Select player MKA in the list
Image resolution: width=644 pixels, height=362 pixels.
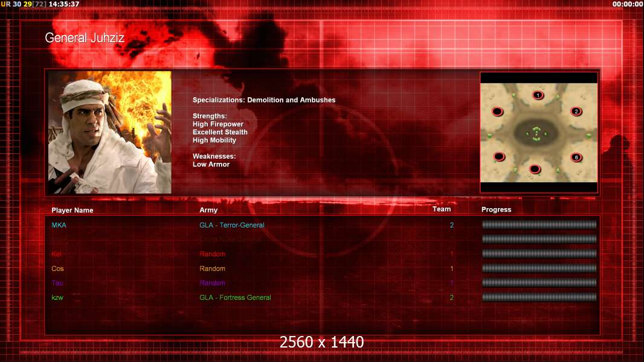(59, 225)
